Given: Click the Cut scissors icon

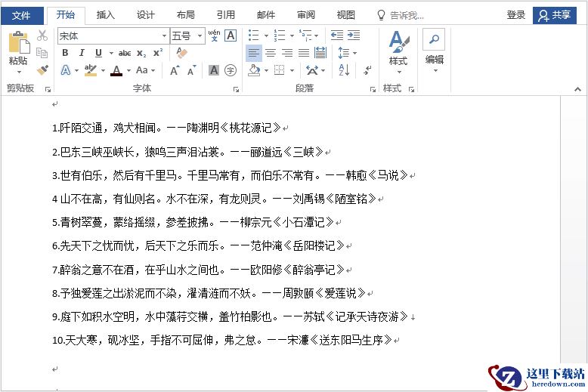Looking at the screenshot, I should [42, 35].
